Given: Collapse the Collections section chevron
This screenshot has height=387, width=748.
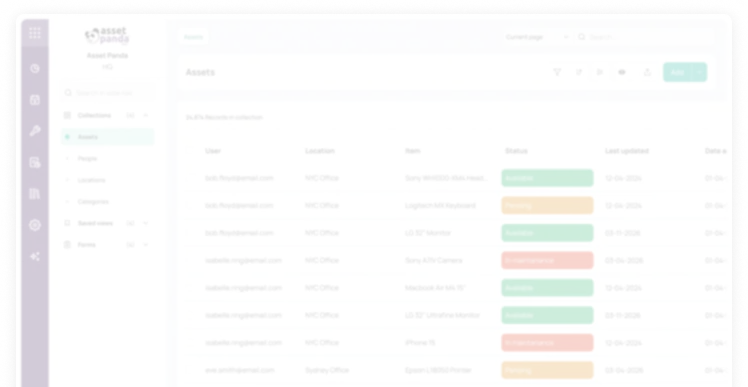Looking at the screenshot, I should tap(146, 115).
